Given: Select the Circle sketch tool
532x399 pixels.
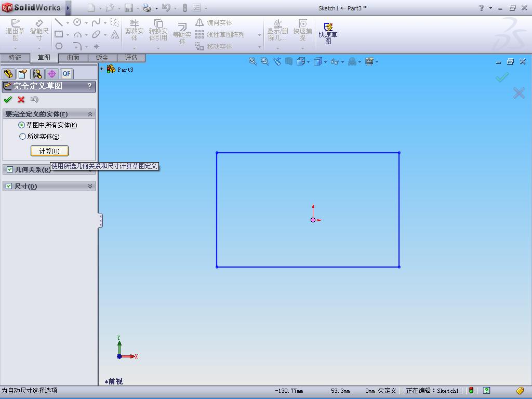Looking at the screenshot, I should tap(77, 22).
